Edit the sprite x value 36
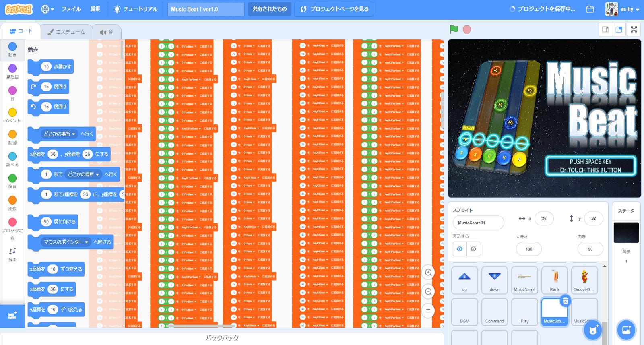This screenshot has width=644, height=345. coord(544,219)
